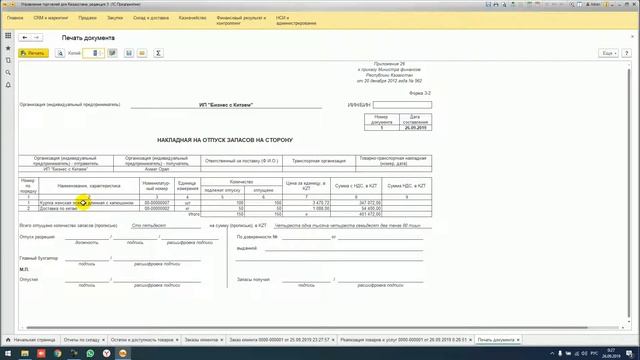The height and width of the screenshot is (360, 640).
Task: Click title bar printer icon
Action: (x=496, y=4)
